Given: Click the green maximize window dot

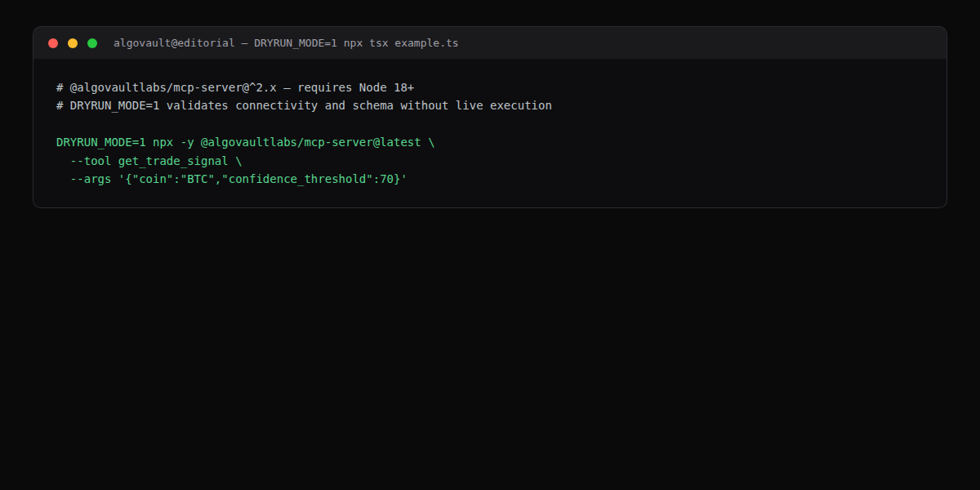Looking at the screenshot, I should pos(92,43).
